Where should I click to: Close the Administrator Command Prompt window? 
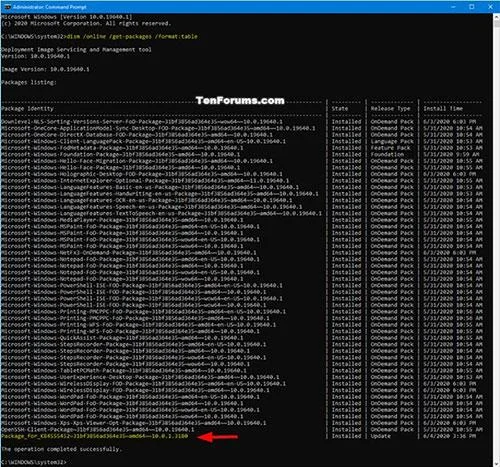(x=490, y=7)
